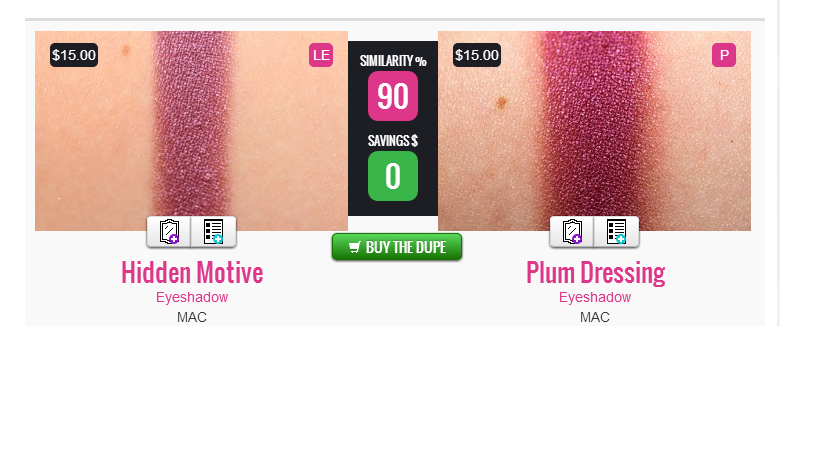This screenshot has width=819, height=460.
Task: Select MAC brand below Plum Dressing
Action: tap(594, 317)
